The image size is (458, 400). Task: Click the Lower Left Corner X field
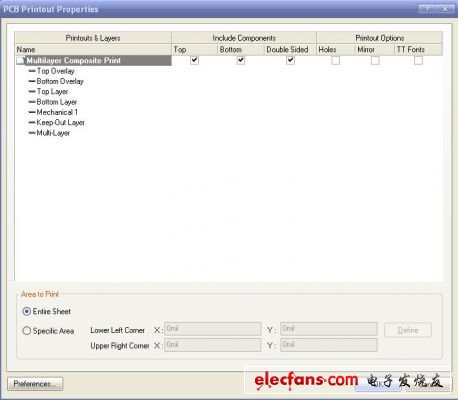point(213,329)
